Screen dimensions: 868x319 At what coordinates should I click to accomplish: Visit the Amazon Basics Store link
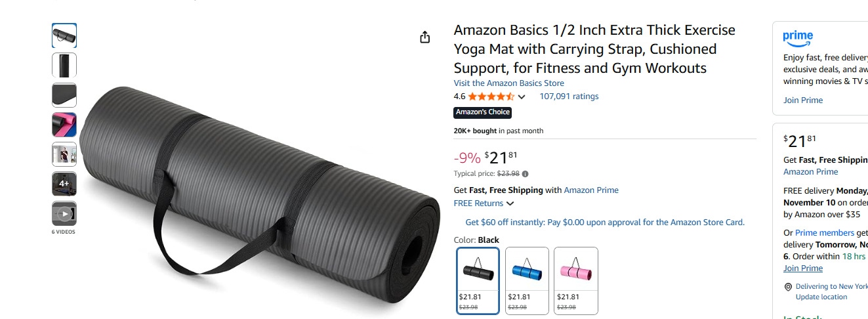(x=508, y=83)
